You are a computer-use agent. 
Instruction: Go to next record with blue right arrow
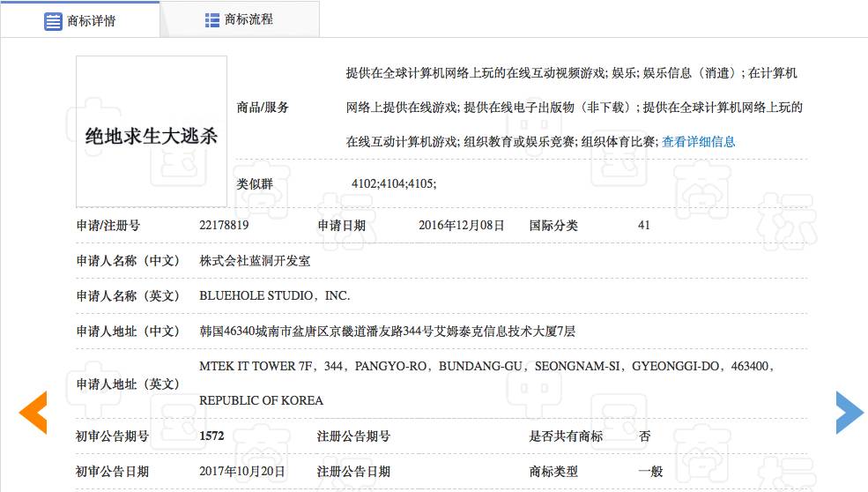pyautogui.click(x=849, y=413)
